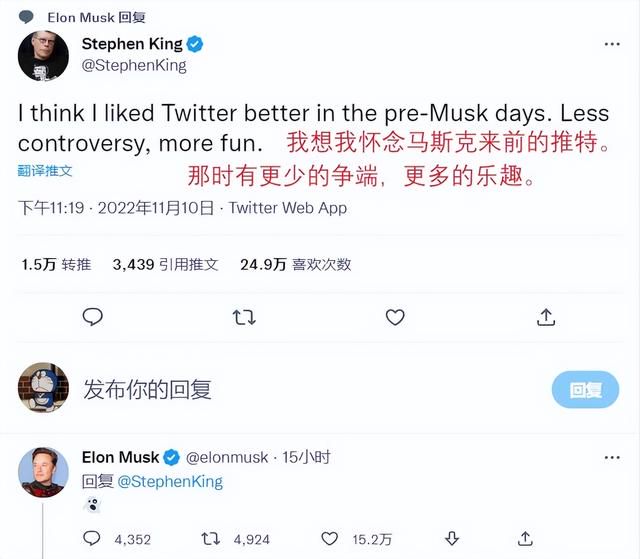Screen dimensions: 640x559
Task: Click the blue 回复 reply button
Action: coord(585,390)
